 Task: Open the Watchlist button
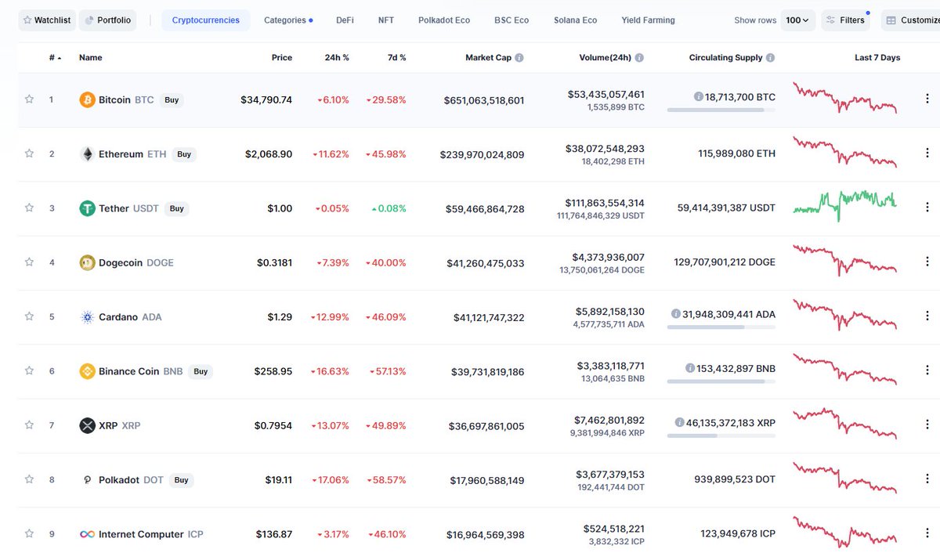(47, 20)
